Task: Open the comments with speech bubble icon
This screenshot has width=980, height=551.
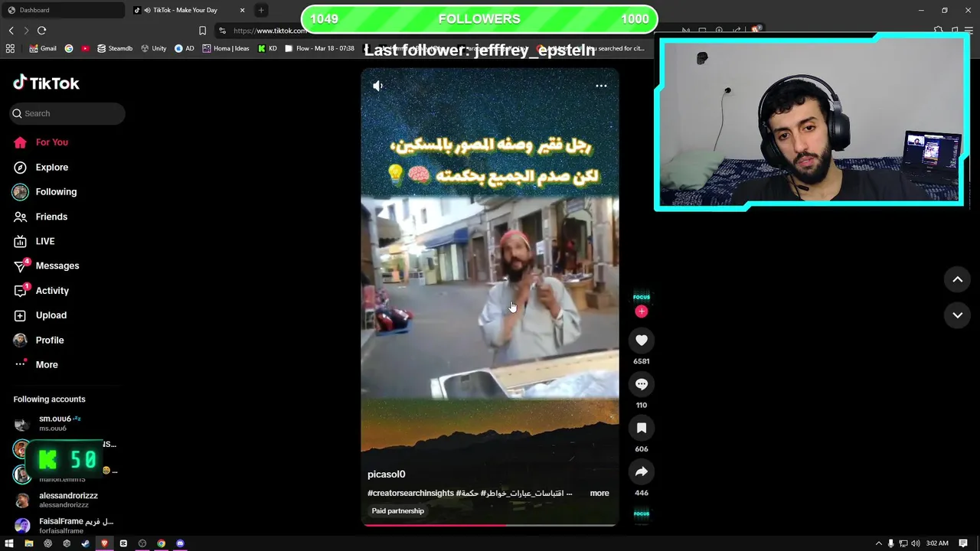Action: coord(642,384)
